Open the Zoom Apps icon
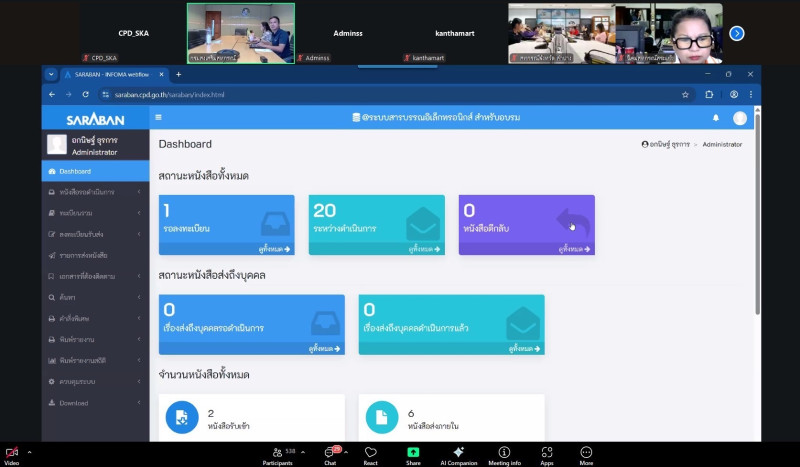This screenshot has height=467, width=800. tap(547, 453)
